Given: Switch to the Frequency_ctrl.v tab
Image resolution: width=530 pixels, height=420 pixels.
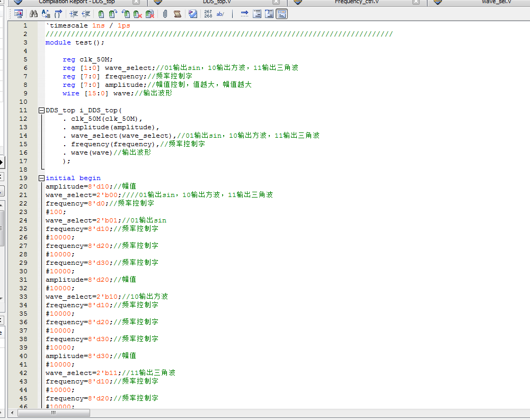Looking at the screenshot, I should pyautogui.click(x=356, y=2).
